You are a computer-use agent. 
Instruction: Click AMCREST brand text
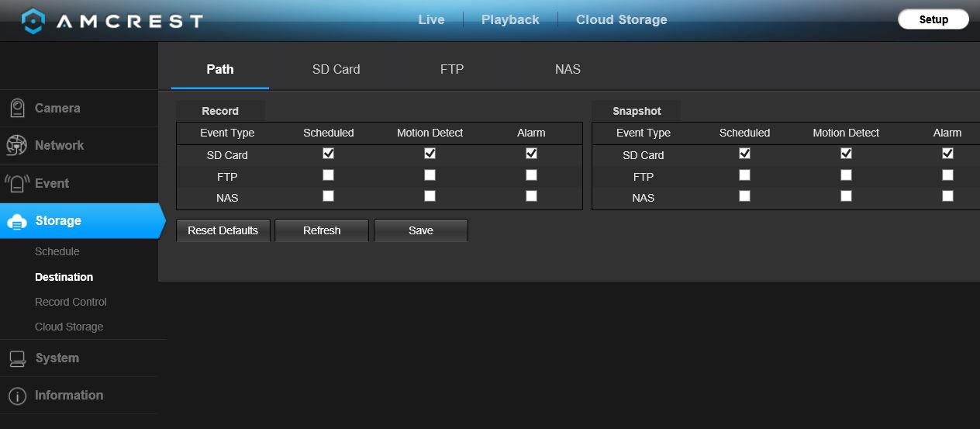pyautogui.click(x=129, y=21)
